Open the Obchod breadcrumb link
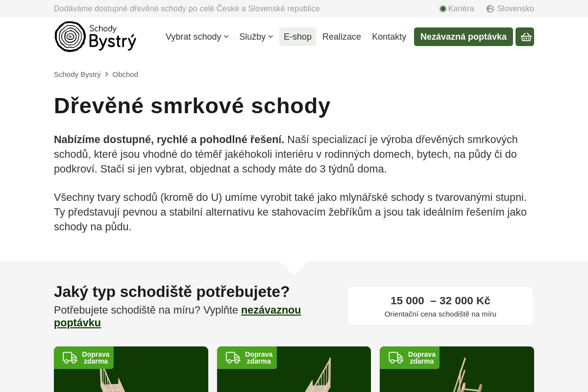Viewport: 588px width, 392px height. [x=125, y=74]
